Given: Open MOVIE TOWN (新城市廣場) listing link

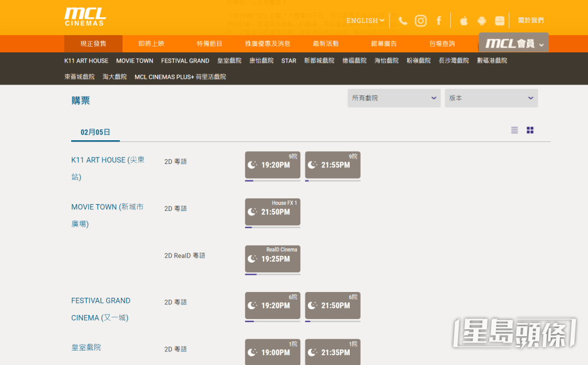Looking at the screenshot, I should coord(107,215).
